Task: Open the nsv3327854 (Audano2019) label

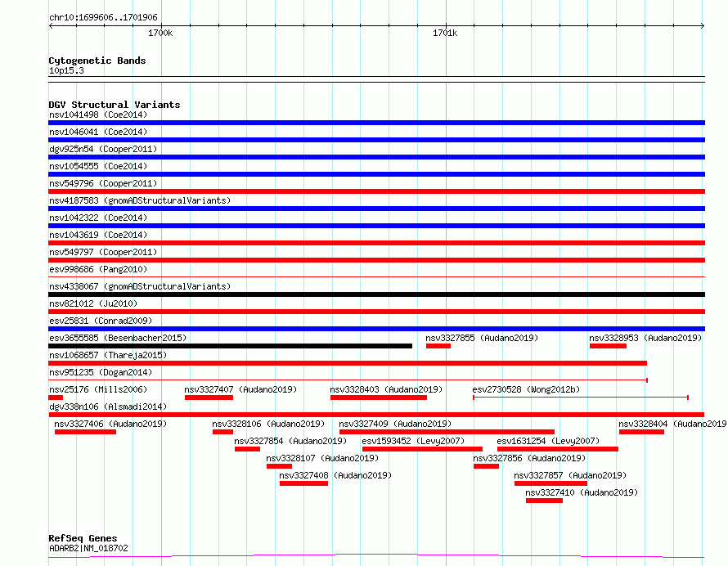Action: coord(290,441)
